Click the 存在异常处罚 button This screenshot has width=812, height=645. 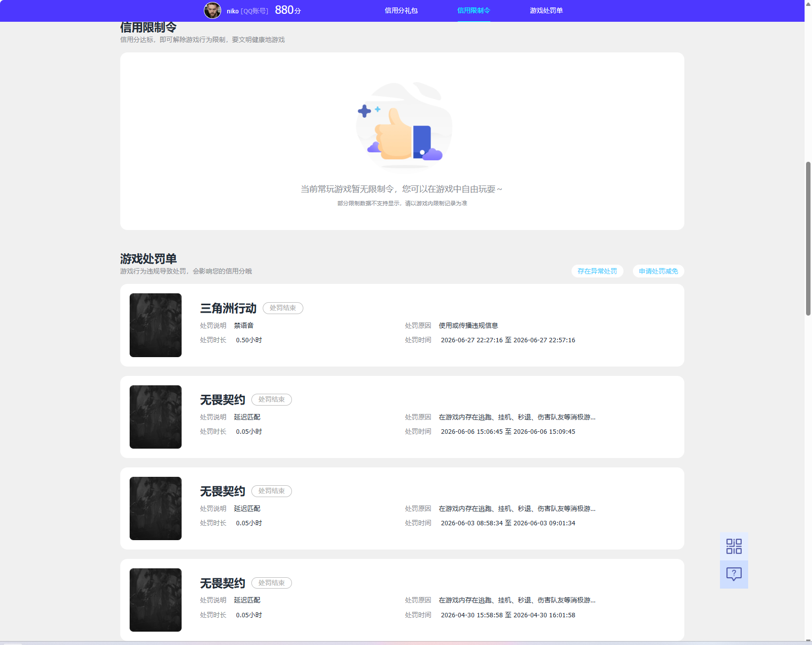pos(597,271)
